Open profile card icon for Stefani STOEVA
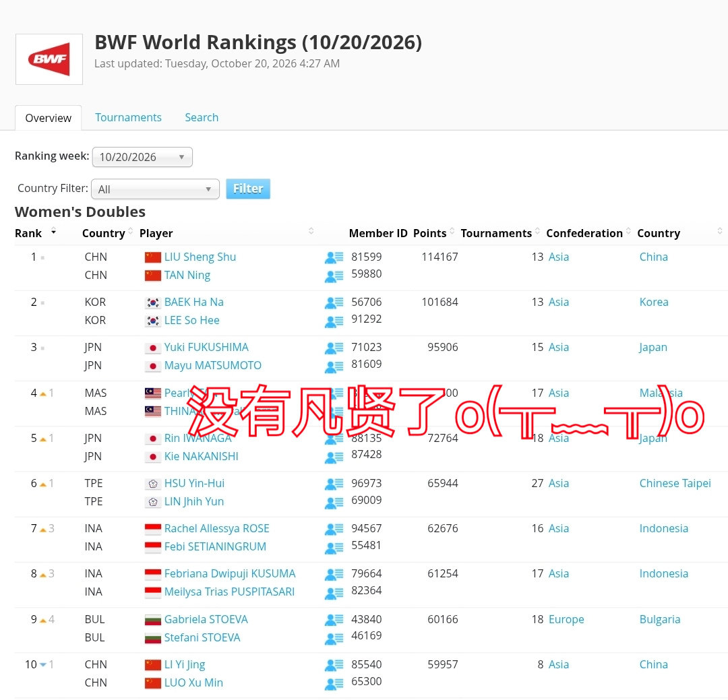This screenshot has width=728, height=700. [x=334, y=638]
